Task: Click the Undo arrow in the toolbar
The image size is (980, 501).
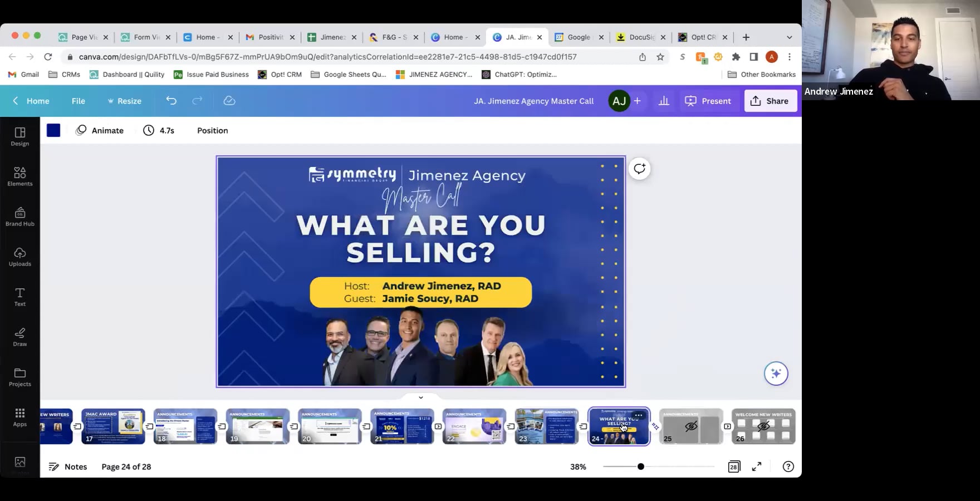Action: click(x=171, y=101)
